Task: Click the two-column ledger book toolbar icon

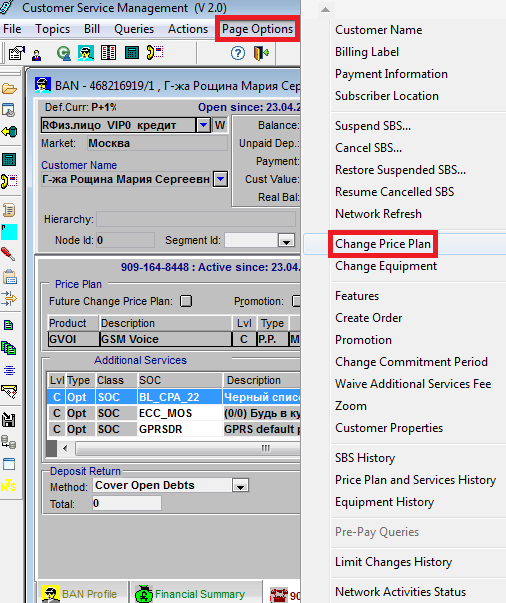Action: click(x=108, y=53)
